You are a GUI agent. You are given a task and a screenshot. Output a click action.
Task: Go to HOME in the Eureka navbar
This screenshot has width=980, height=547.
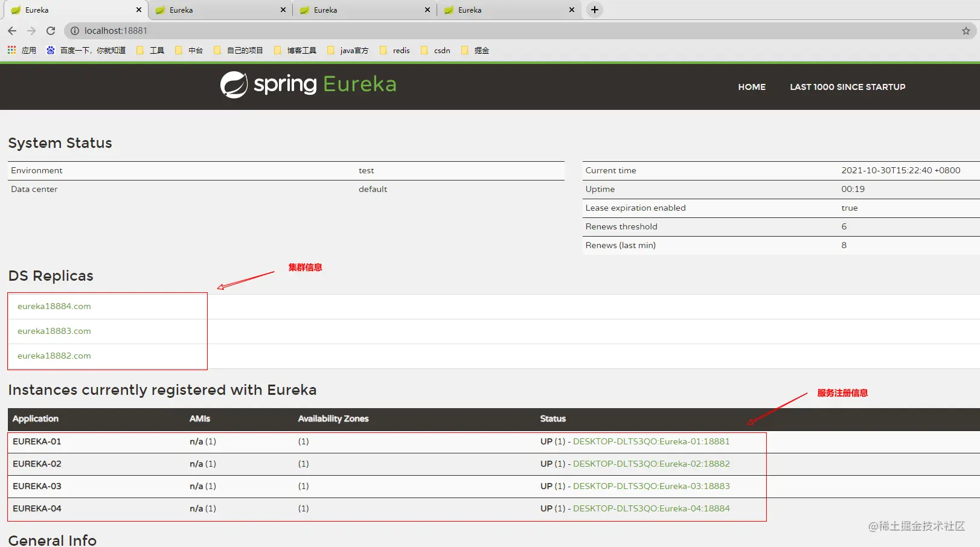752,87
